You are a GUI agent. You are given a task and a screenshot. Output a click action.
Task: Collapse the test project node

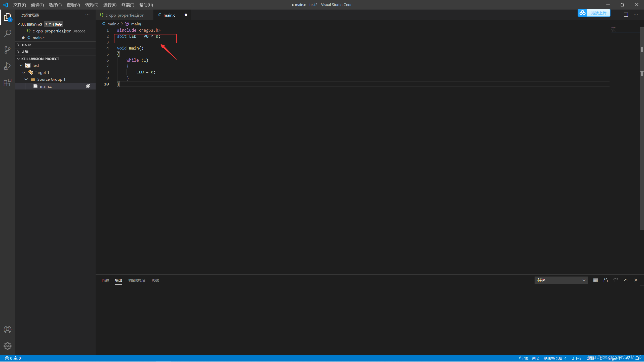coord(21,65)
